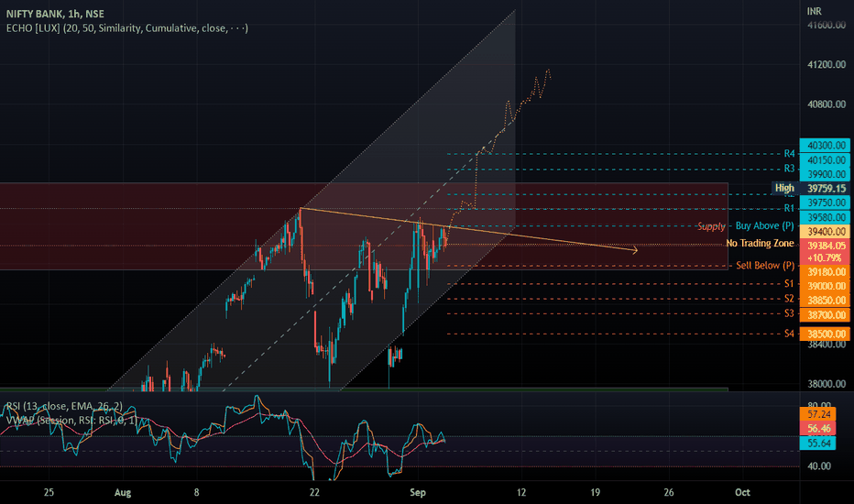The width and height of the screenshot is (854, 504).
Task: Click the High label on the price scale
Action: 784,188
